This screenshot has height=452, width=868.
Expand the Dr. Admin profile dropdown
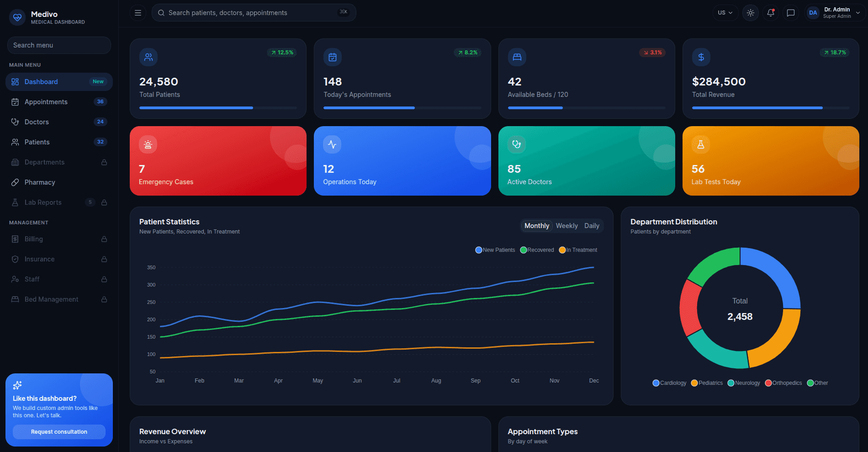pos(835,13)
